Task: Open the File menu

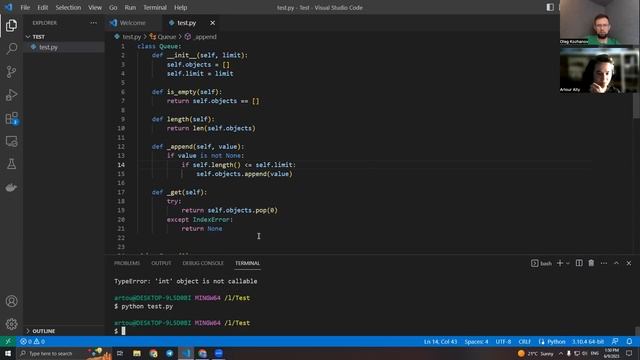Action: coord(25,7)
